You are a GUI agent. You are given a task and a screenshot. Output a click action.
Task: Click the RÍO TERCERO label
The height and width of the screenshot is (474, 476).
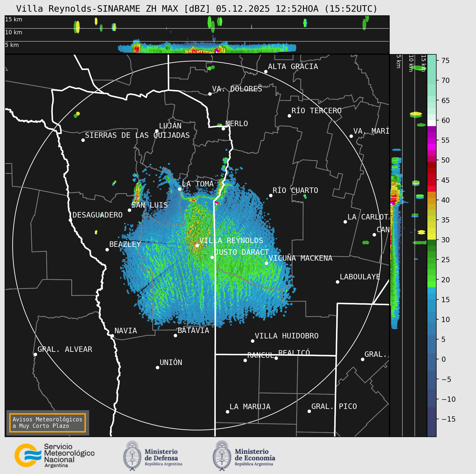[317, 111]
